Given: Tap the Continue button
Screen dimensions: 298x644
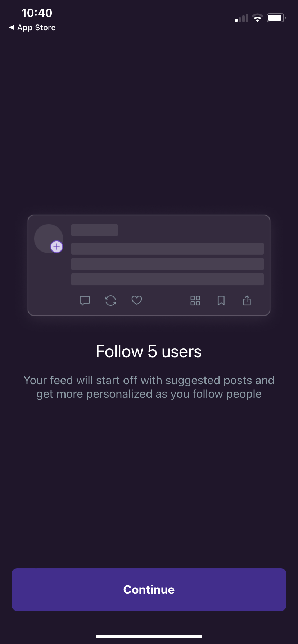Looking at the screenshot, I should [x=149, y=589].
